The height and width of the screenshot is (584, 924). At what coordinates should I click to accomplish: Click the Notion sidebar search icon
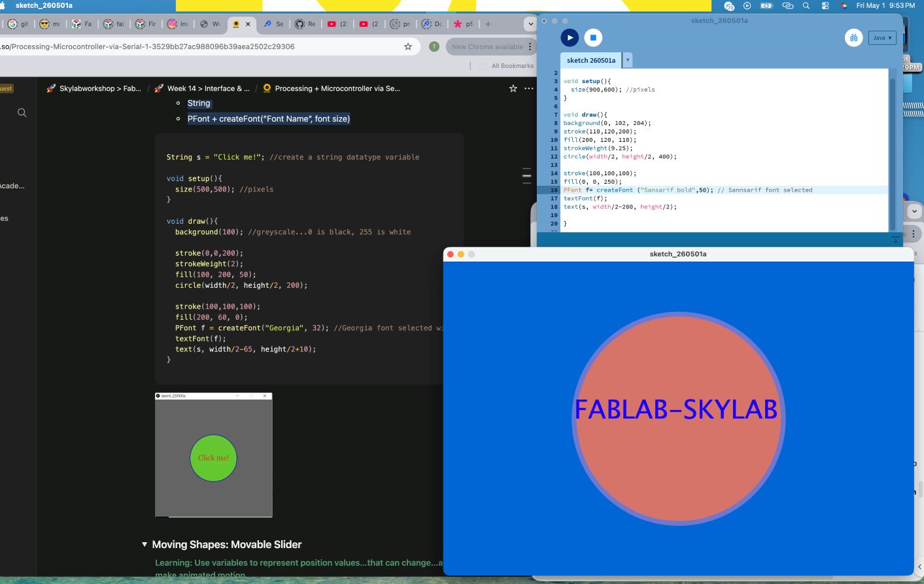pyautogui.click(x=22, y=112)
